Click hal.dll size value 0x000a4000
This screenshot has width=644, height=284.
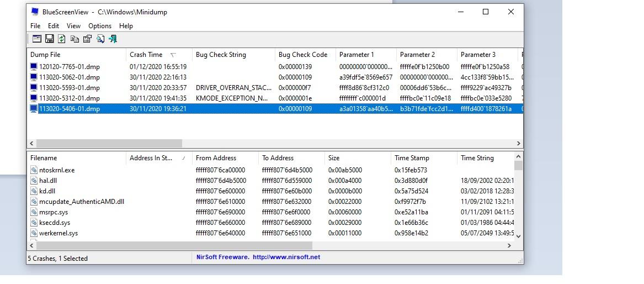345,181
